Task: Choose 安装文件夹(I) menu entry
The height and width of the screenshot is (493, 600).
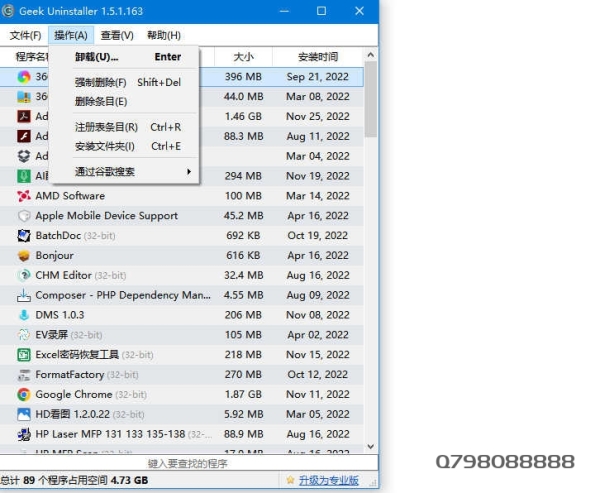Action: click(x=125, y=146)
